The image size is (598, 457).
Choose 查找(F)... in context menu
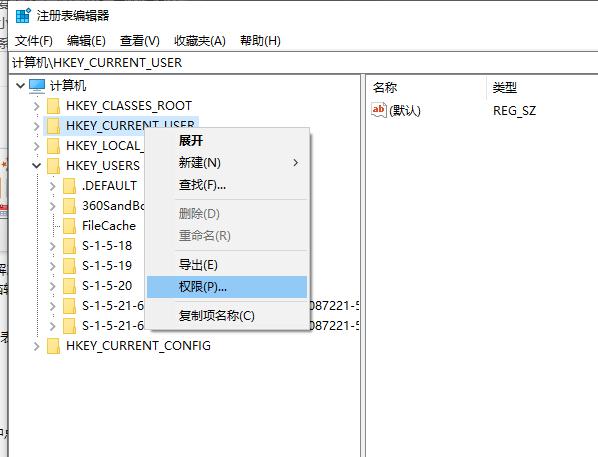(227, 185)
